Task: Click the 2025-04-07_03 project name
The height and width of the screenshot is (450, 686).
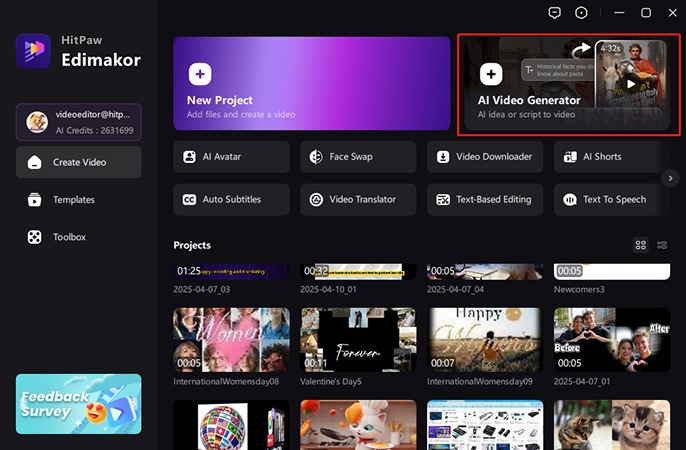Action: tap(202, 290)
